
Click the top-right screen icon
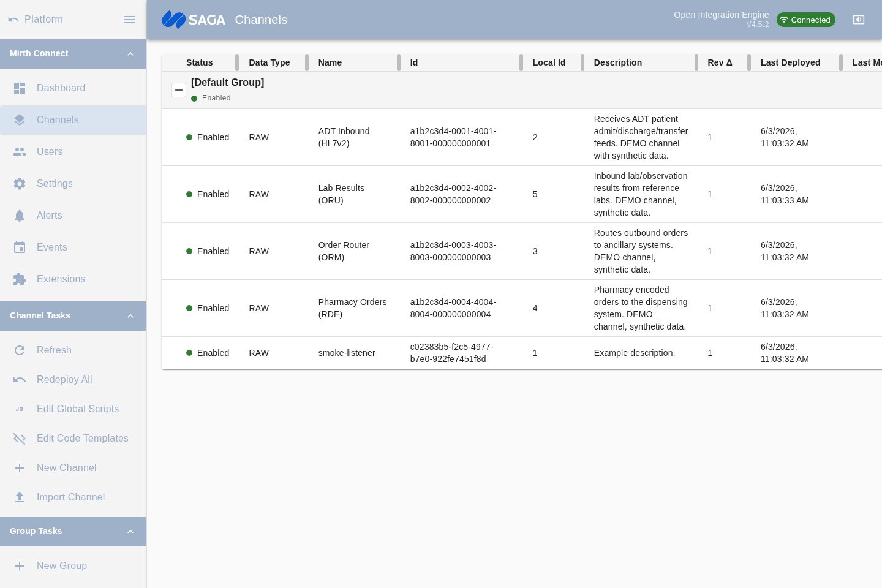click(859, 20)
